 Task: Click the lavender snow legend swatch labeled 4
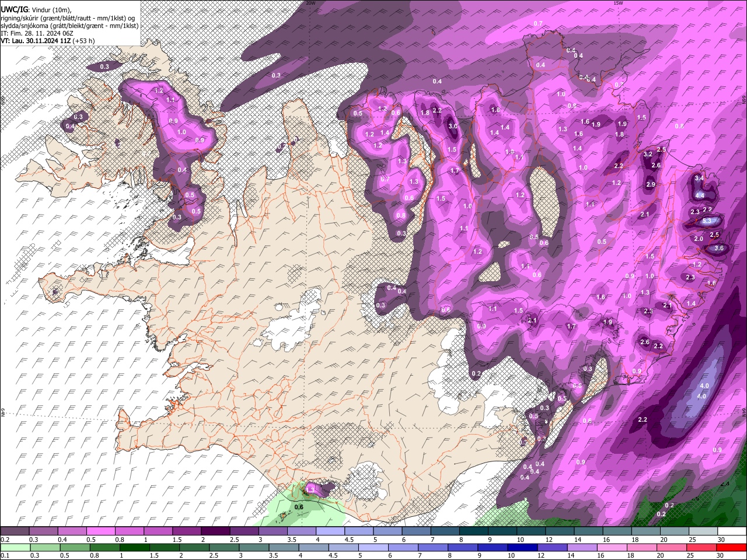329,531
